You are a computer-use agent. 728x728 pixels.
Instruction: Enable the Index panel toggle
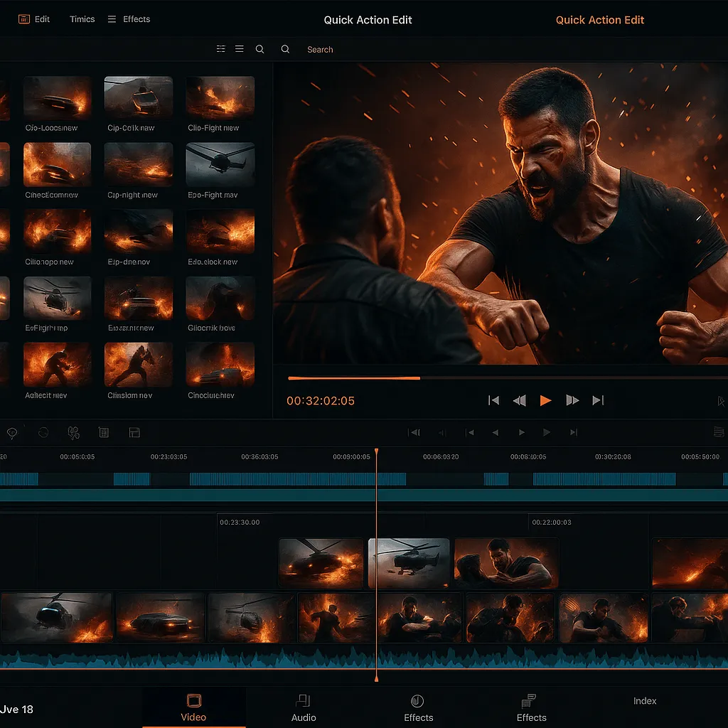pyautogui.click(x=644, y=701)
